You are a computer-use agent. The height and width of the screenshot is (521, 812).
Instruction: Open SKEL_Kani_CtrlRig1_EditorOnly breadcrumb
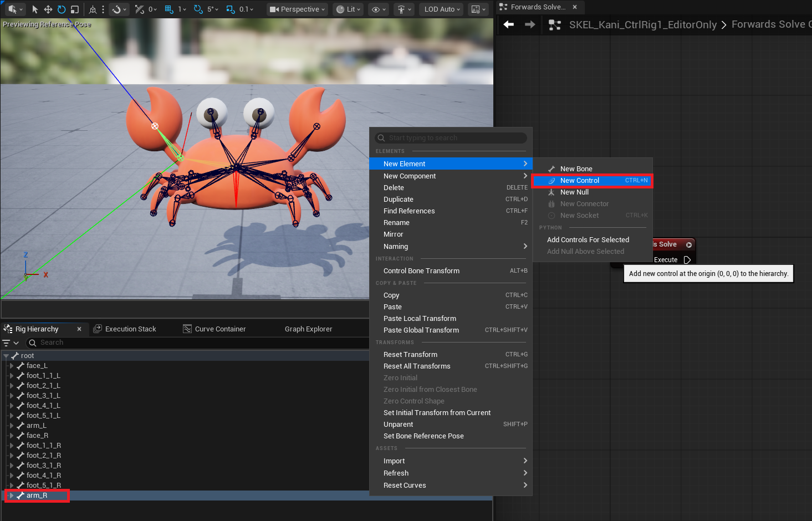click(x=643, y=25)
